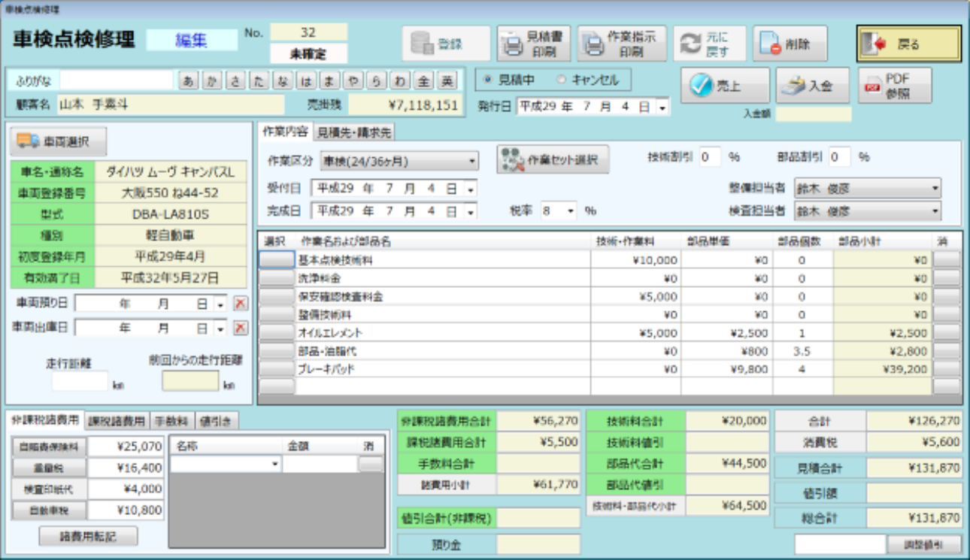Image resolution: width=970 pixels, height=560 pixels.
Task: Click the 3.5 parts quantity cell
Action: 802,351
